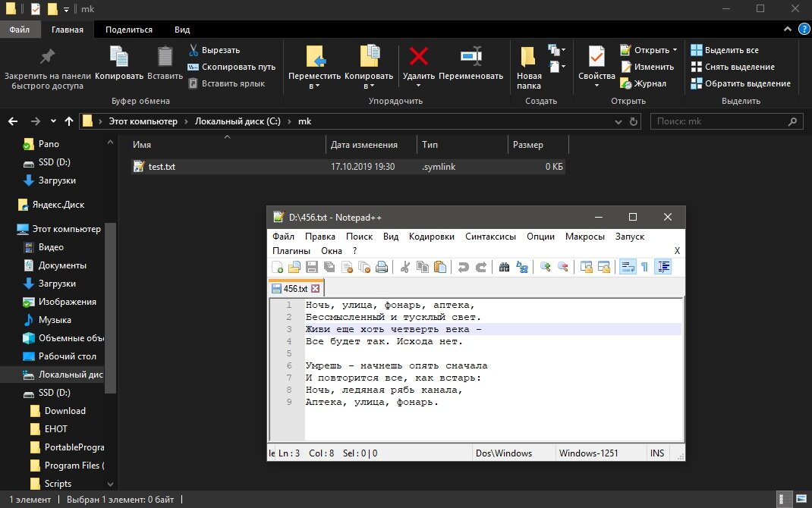Click the Поиск: mk search field
Screen dimensions: 812x508
point(726,121)
